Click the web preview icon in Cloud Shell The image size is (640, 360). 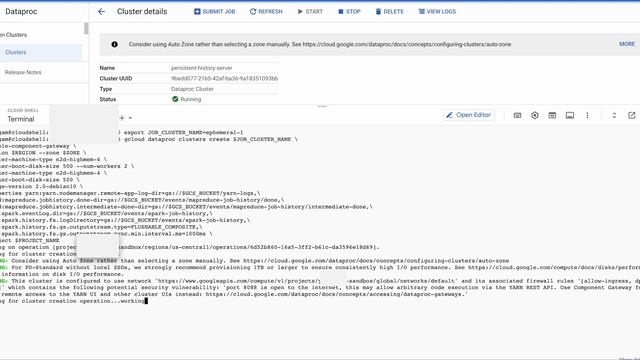click(552, 116)
